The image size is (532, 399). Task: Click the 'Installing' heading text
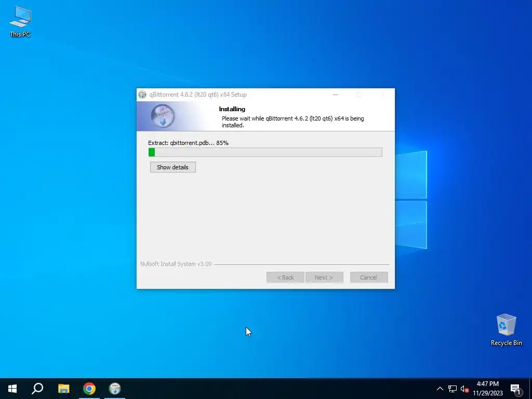coord(232,109)
